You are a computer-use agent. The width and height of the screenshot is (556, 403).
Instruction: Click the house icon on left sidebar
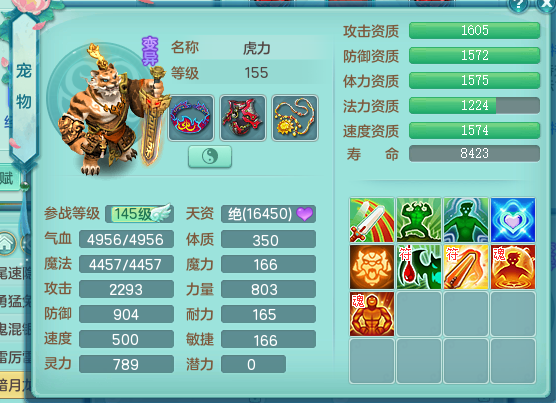click(x=7, y=244)
